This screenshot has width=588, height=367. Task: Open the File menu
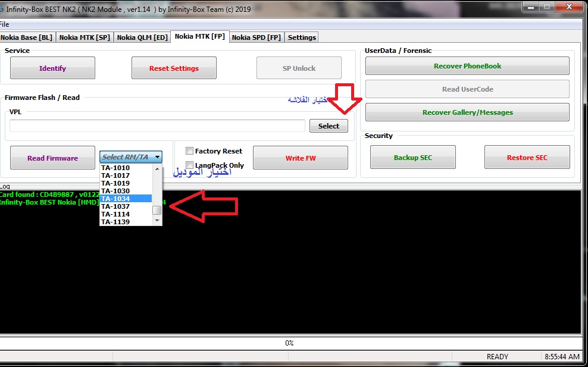[x=5, y=25]
